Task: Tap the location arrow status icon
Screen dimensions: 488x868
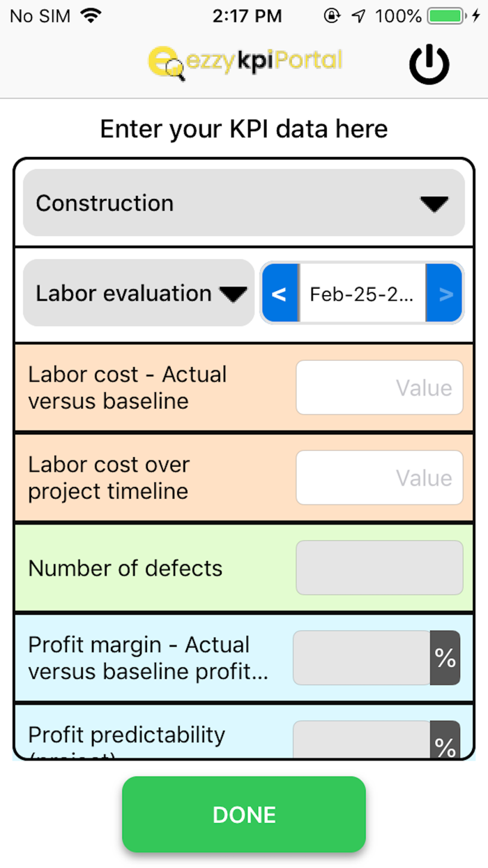Action: tap(358, 16)
